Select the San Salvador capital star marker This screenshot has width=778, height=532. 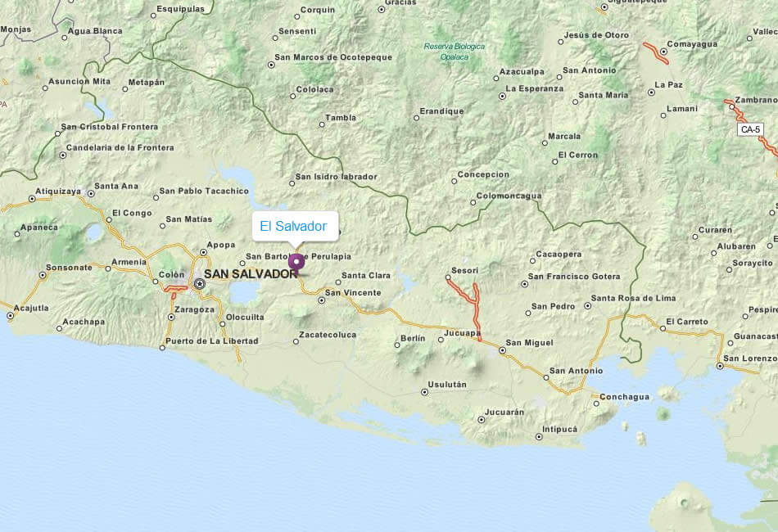click(199, 283)
